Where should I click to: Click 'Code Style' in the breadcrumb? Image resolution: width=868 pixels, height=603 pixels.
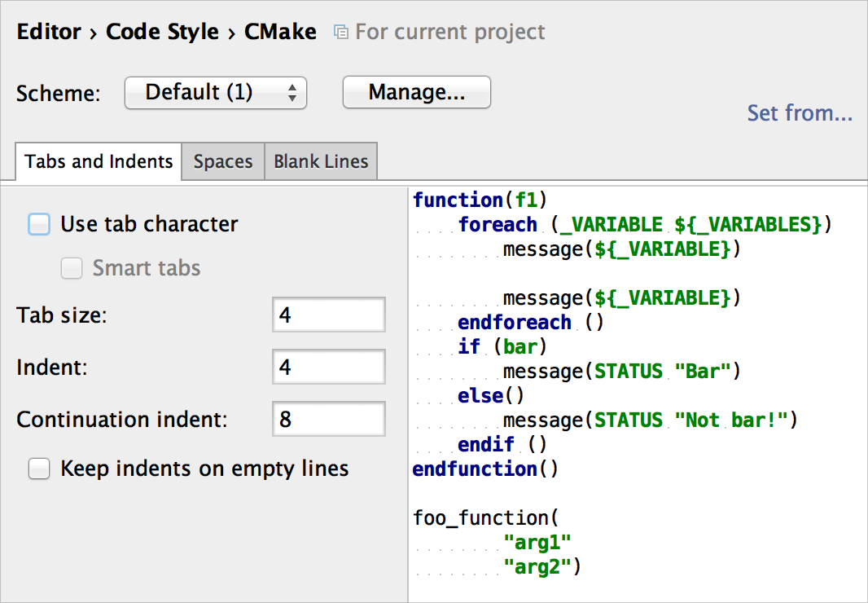point(162,32)
